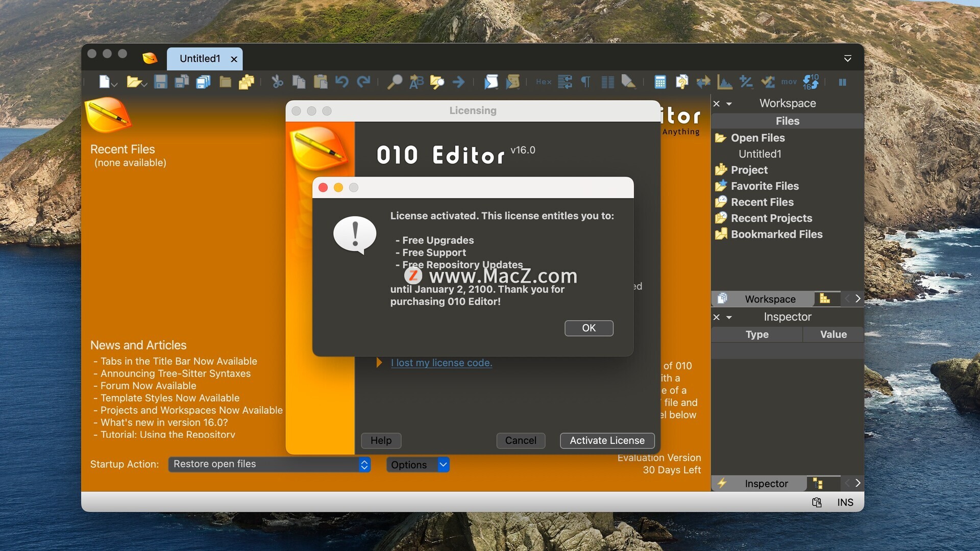Screen dimensions: 980x551
Task: Click the New File toolbar icon
Action: tap(104, 82)
